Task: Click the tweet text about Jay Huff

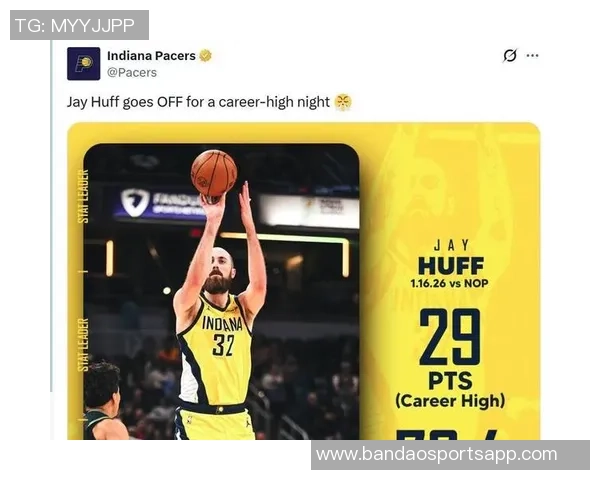Action: [x=198, y=102]
